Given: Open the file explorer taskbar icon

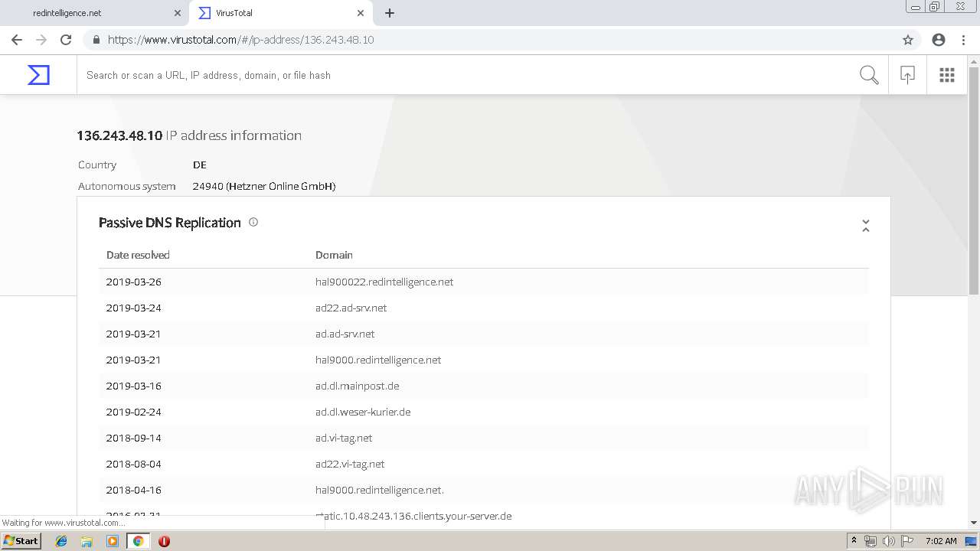Looking at the screenshot, I should click(x=87, y=541).
